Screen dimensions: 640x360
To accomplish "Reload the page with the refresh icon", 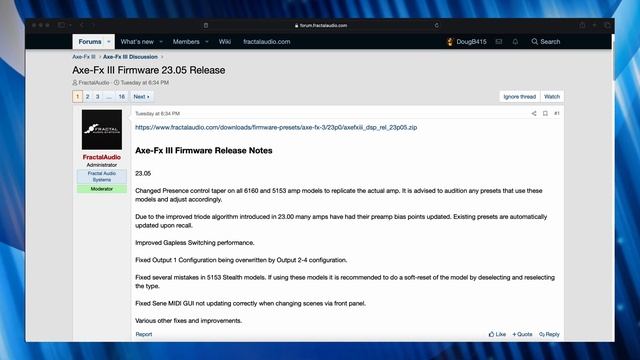I will tap(437, 25).
